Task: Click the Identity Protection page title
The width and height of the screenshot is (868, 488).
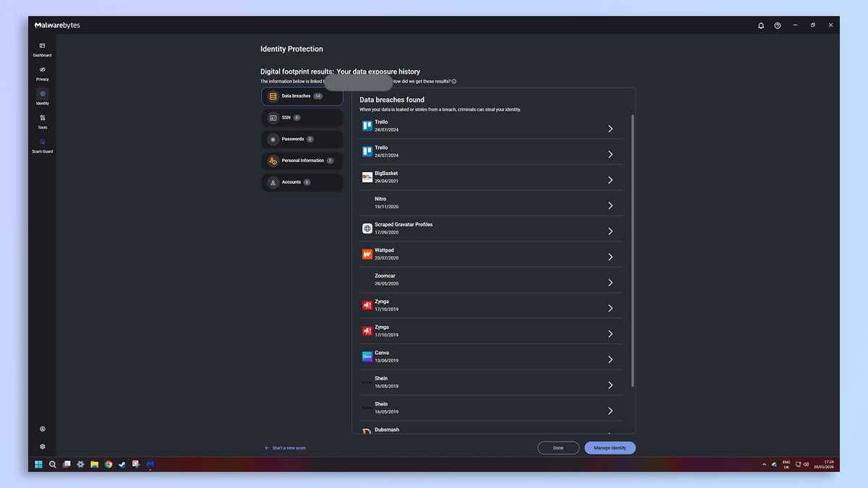Action: 292,49
